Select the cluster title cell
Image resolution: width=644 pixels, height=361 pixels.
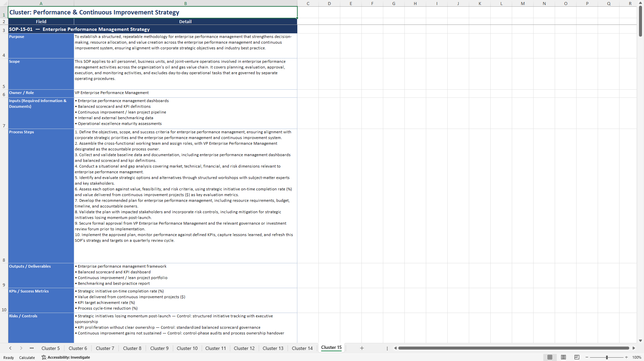(x=153, y=12)
